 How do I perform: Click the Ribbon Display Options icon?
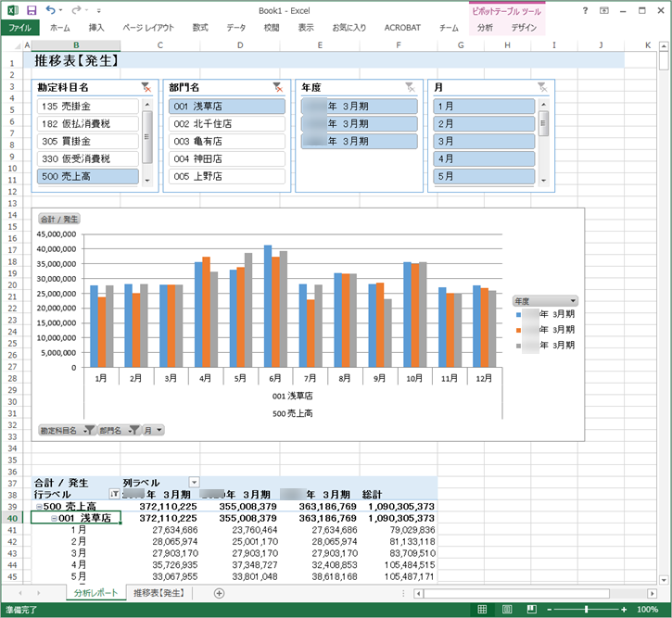tap(603, 11)
